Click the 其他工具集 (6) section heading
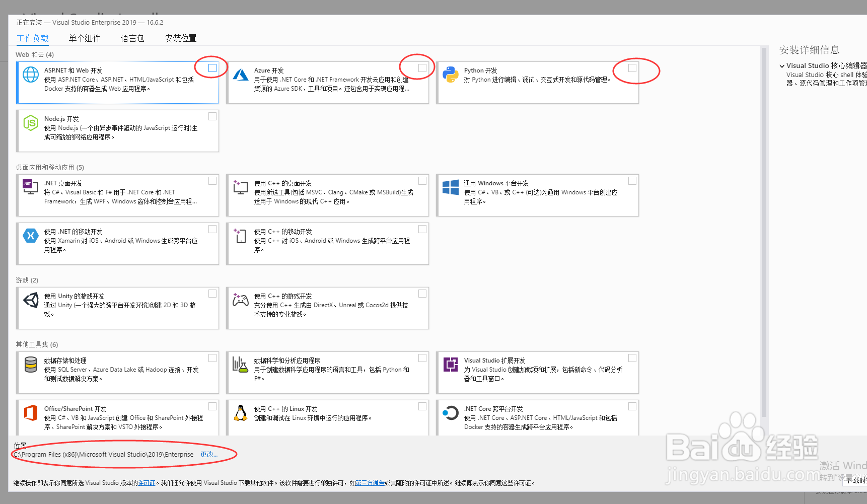The width and height of the screenshot is (867, 504). [37, 344]
